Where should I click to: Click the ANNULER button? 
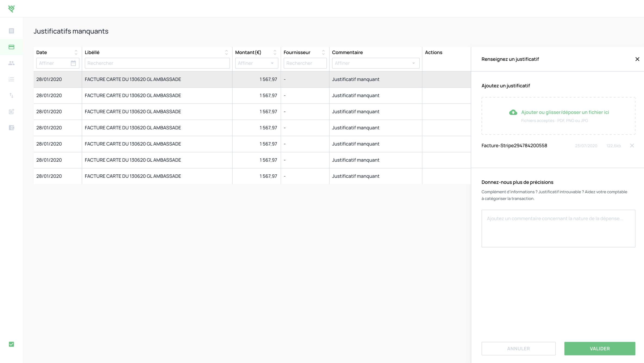[518, 349]
